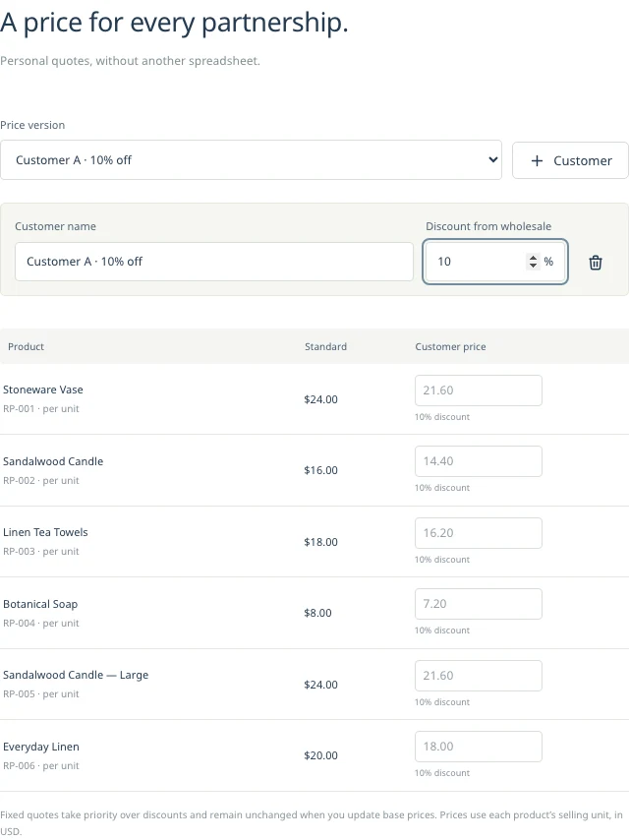The image size is (630, 840).
Task: Edit Everyday Linen customer price
Action: pyautogui.click(x=478, y=747)
